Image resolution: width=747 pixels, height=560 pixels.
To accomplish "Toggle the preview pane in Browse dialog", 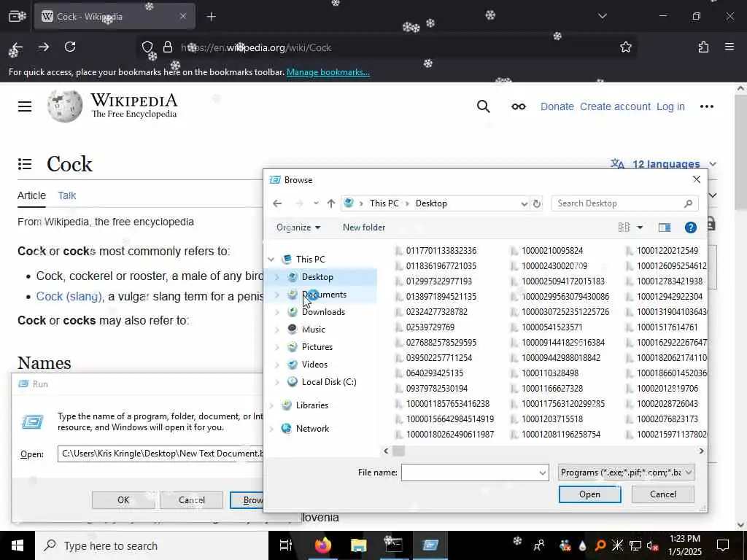I will coord(664,227).
